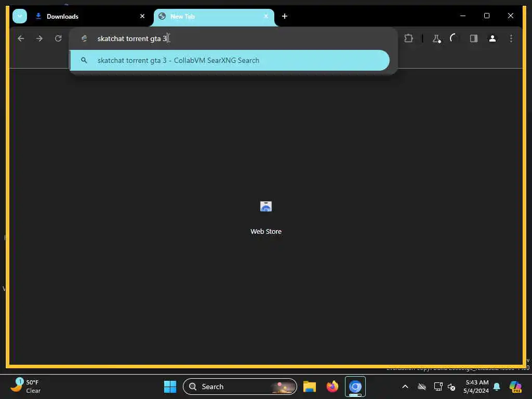Screen dimensions: 532x399
Task: Open the profile avatar icon
Action: pyautogui.click(x=493, y=38)
